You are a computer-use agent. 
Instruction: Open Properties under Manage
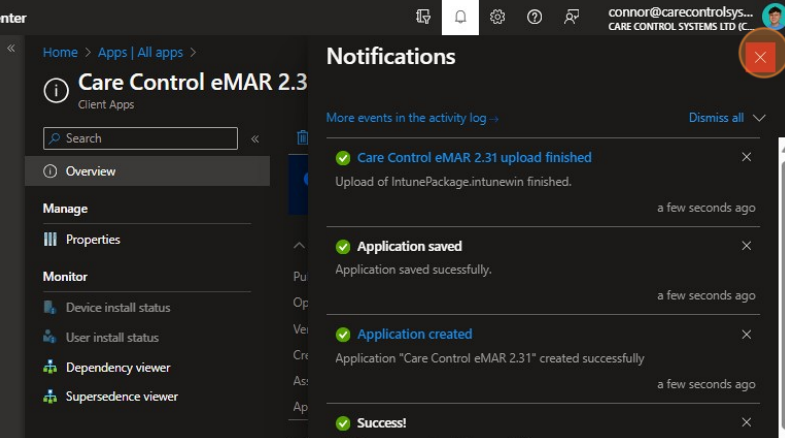(x=92, y=239)
